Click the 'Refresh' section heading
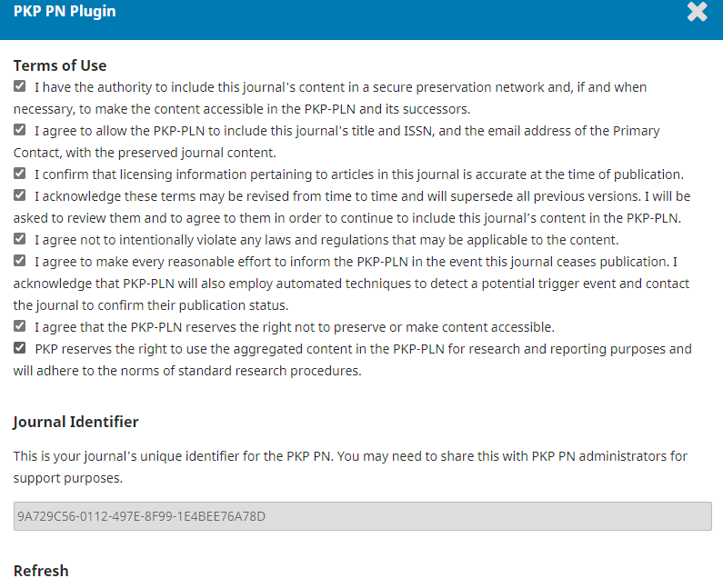The image size is (723, 588). click(41, 571)
